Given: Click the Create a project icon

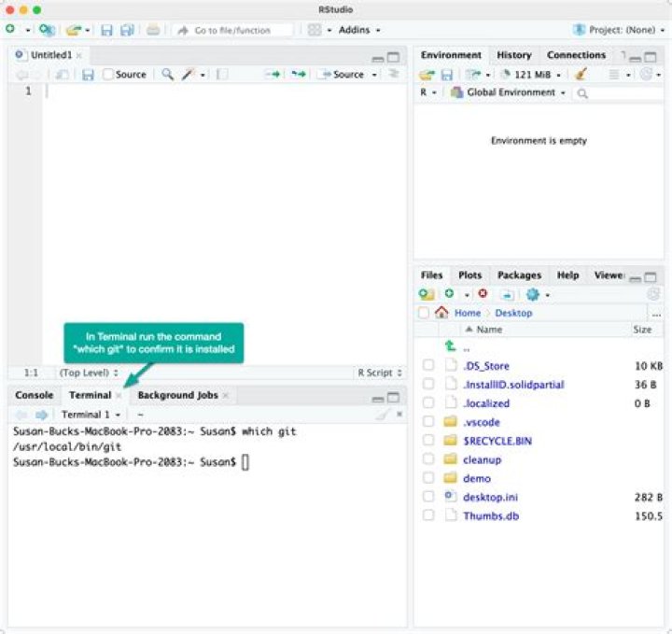Looking at the screenshot, I should (47, 30).
